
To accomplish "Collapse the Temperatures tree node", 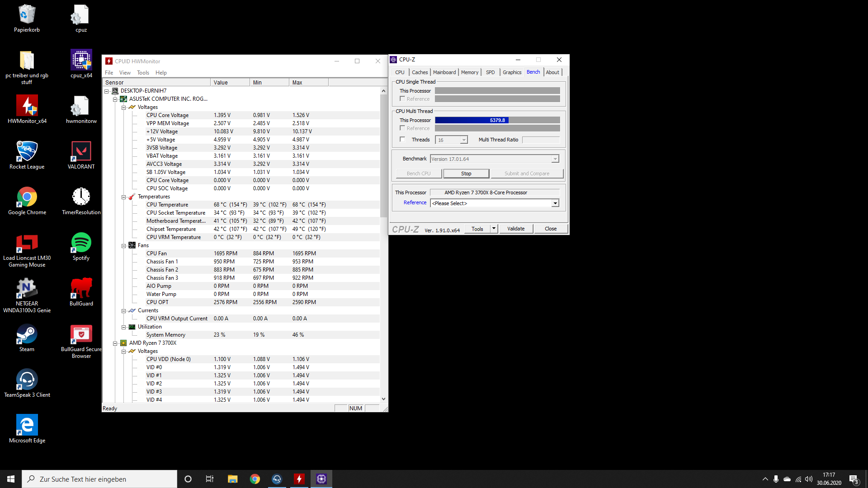I will click(123, 197).
